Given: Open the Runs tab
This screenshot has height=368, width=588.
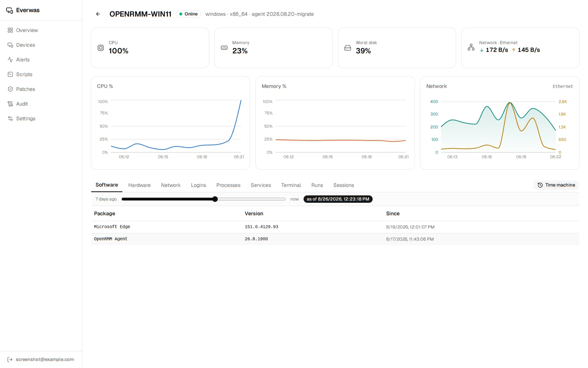Looking at the screenshot, I should pyautogui.click(x=317, y=185).
